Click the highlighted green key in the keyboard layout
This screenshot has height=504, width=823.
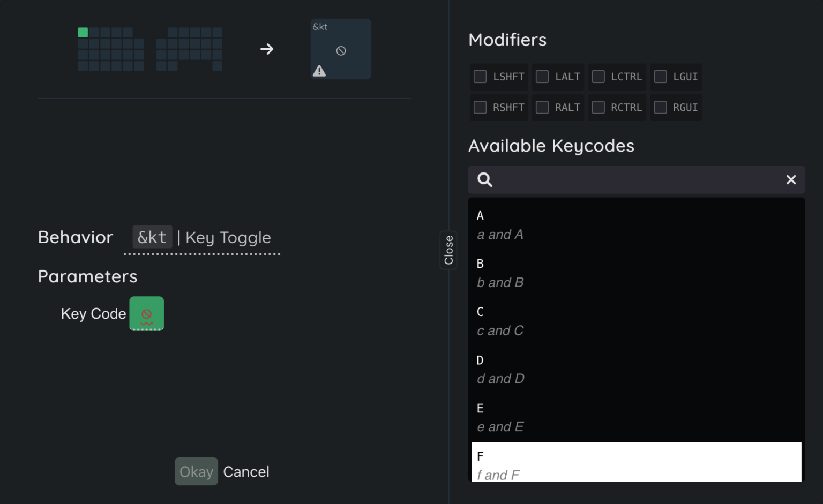click(83, 32)
